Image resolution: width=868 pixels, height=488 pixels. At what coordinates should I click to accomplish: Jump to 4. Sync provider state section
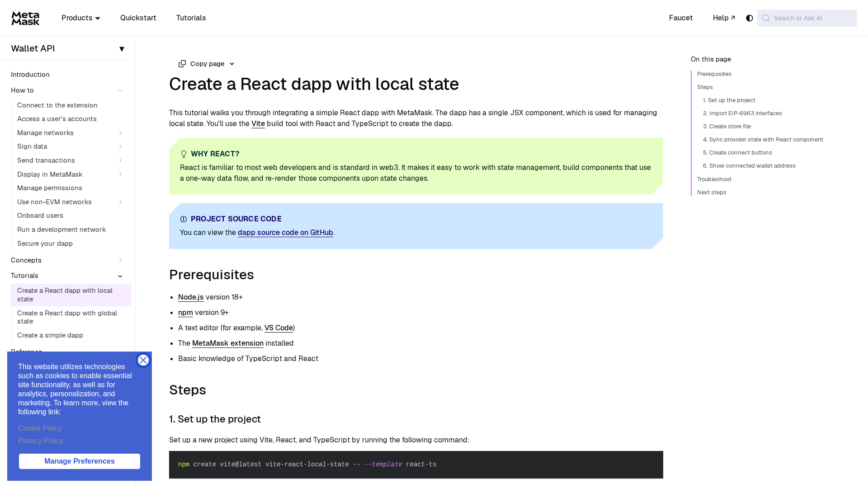coord(763,140)
